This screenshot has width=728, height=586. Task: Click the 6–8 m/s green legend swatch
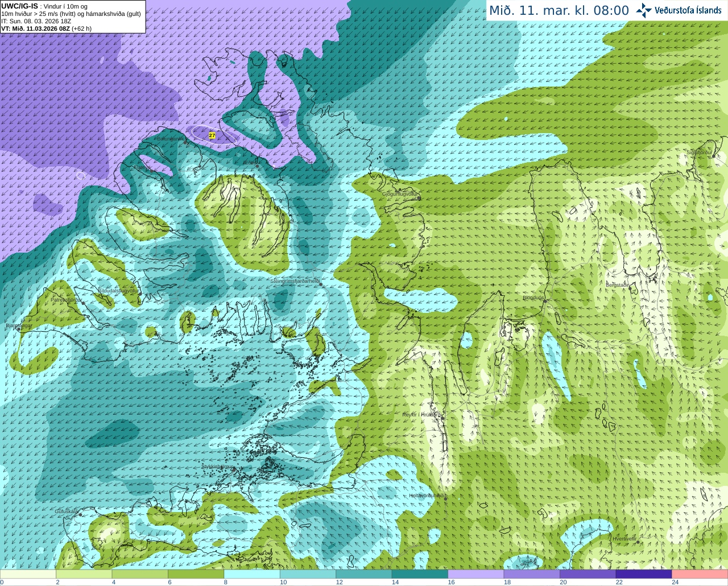(196, 573)
